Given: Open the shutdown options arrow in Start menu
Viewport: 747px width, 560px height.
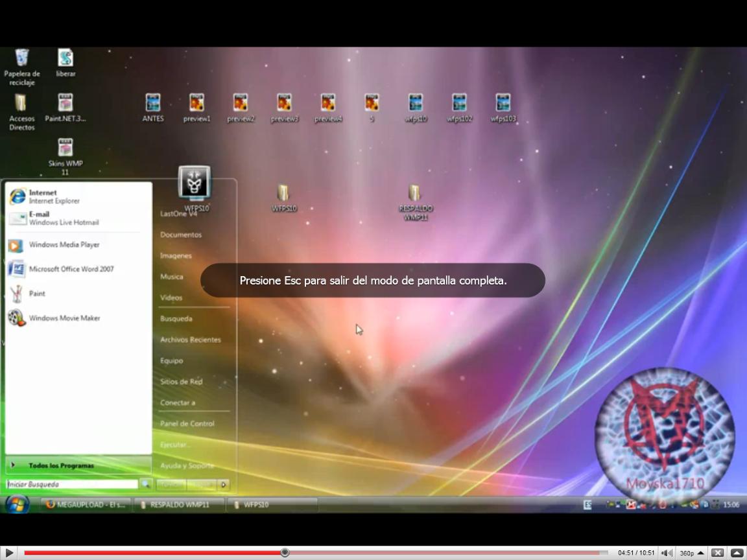Looking at the screenshot, I should (224, 485).
